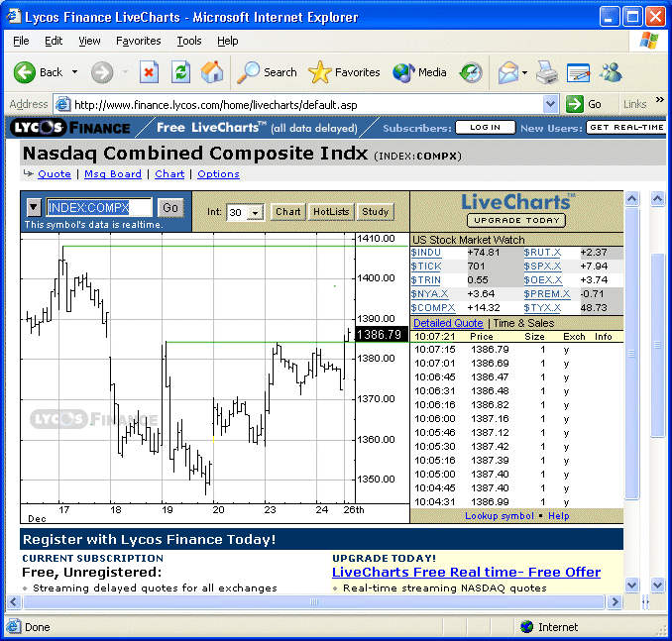Open the Favorites menu
The width and height of the screenshot is (672, 641).
[139, 41]
